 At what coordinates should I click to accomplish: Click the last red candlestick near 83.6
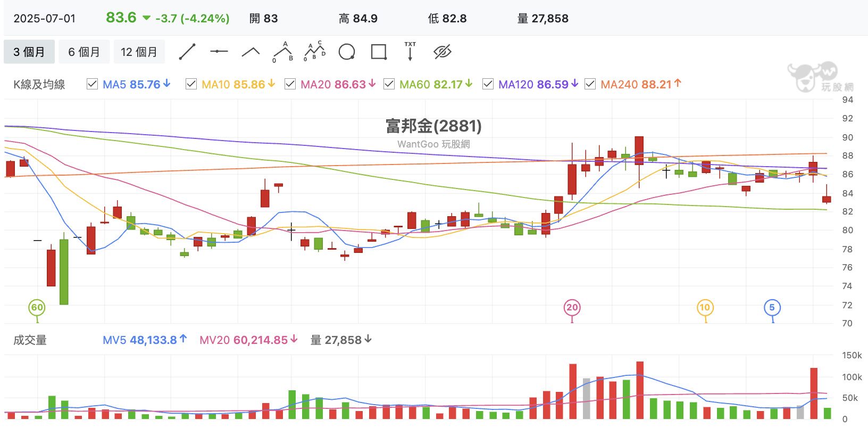(x=827, y=199)
